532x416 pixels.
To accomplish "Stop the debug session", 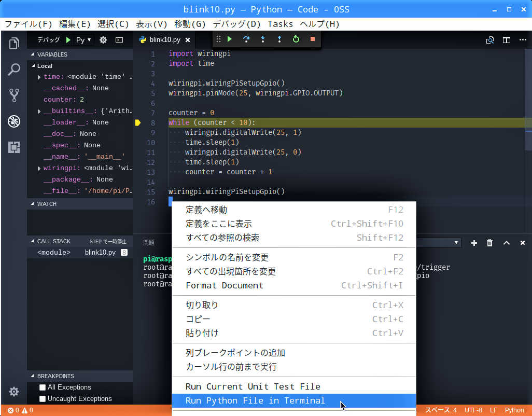I will pyautogui.click(x=313, y=39).
